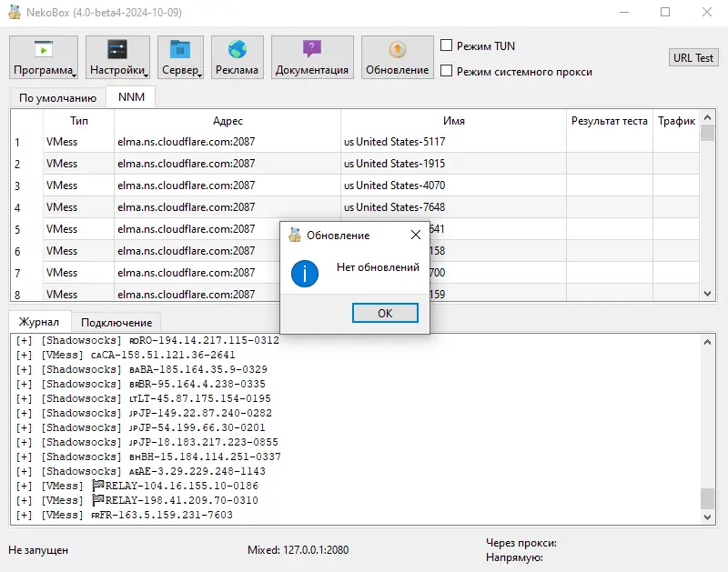This screenshot has width=728, height=572.
Task: Switch to По умолчанию tab
Action: tap(57, 98)
